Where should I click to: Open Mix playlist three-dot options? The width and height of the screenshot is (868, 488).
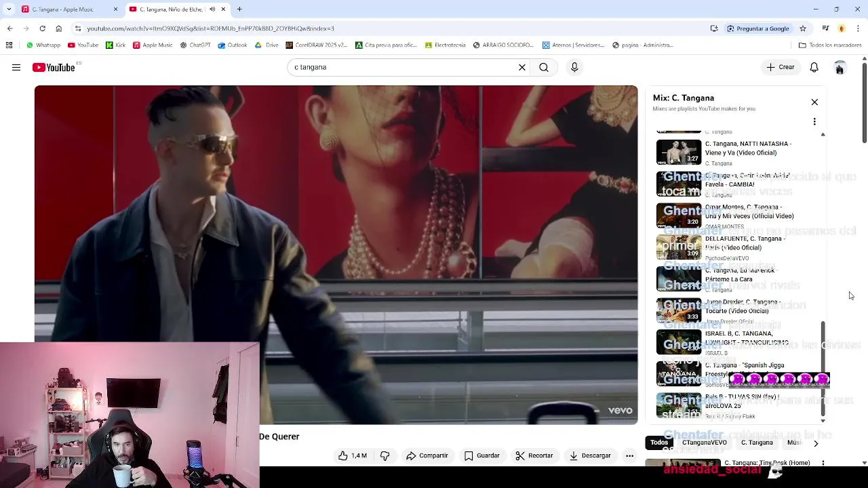[814, 122]
